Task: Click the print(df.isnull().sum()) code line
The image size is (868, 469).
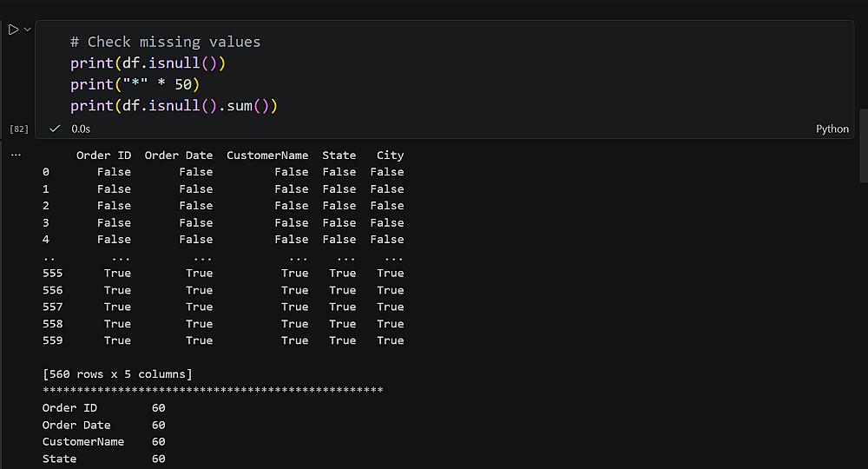Action: coord(174,105)
